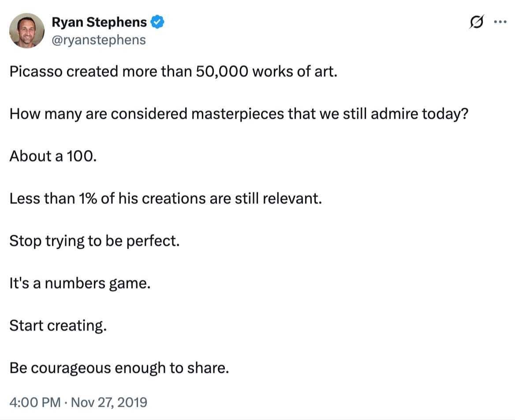Click the line 'Picasso created more than 50,000 works'
The image size is (515, 420).
tap(173, 71)
